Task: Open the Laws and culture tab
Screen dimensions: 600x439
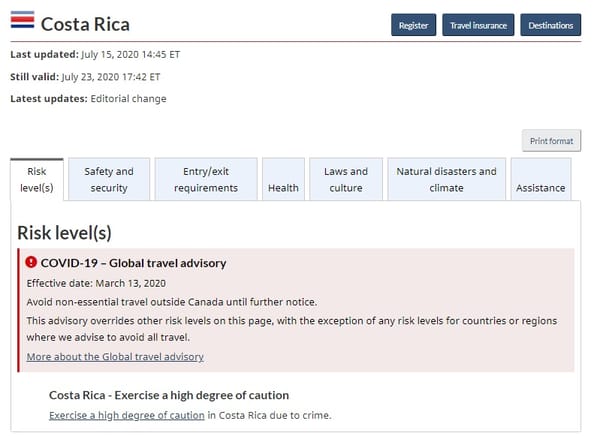Action: [346, 180]
